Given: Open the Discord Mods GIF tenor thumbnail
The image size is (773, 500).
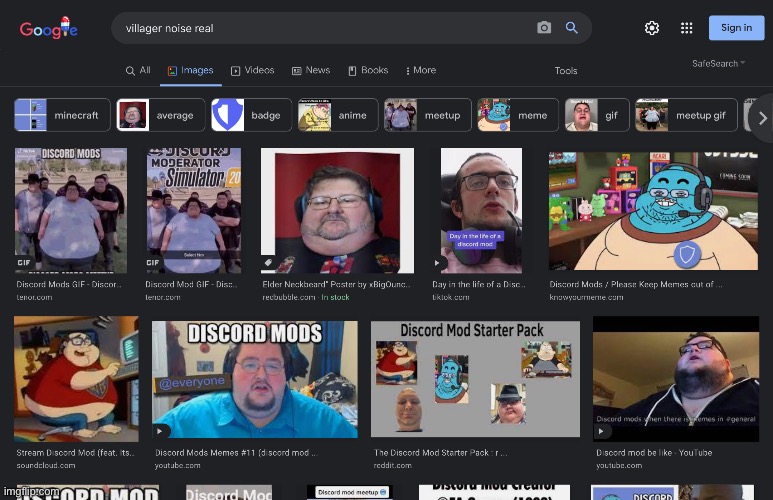Looking at the screenshot, I should [x=71, y=211].
